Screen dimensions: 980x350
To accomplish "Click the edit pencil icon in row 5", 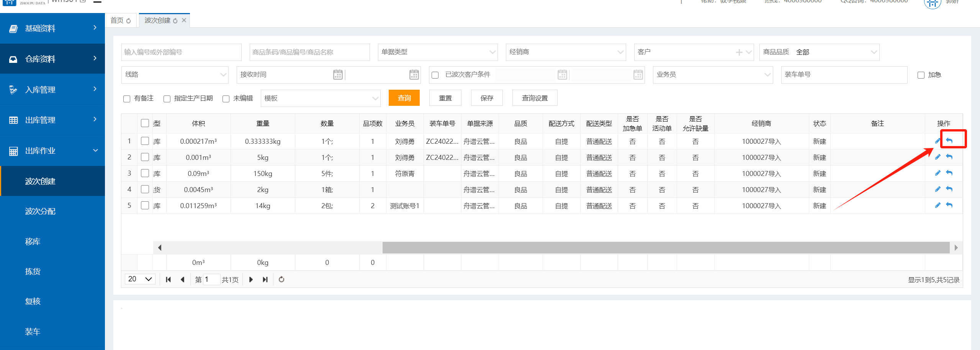I will [x=937, y=205].
